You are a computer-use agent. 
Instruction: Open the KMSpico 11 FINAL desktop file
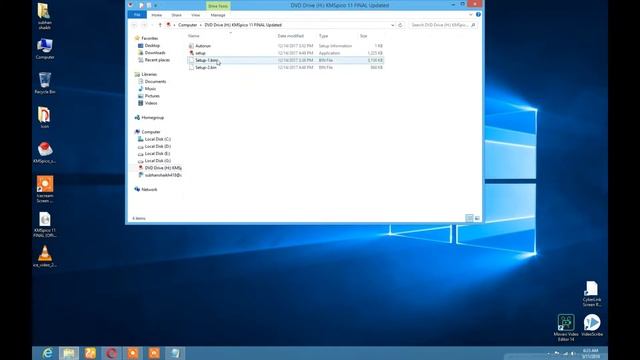pos(45,224)
